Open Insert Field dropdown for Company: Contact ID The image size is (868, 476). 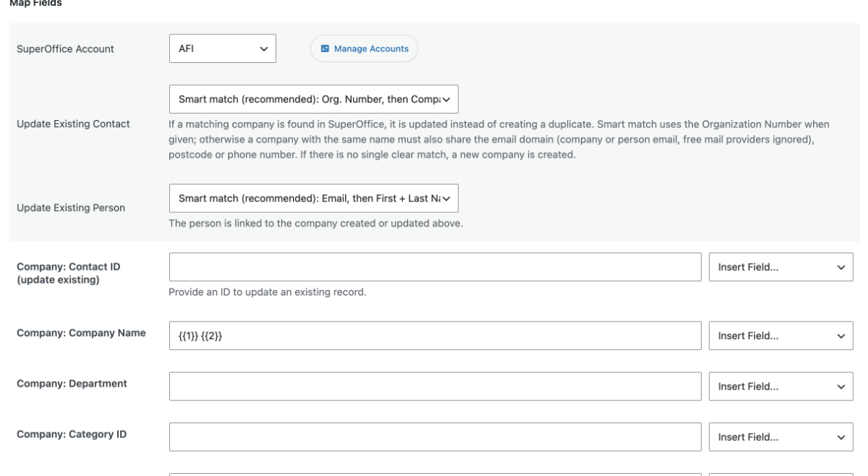pyautogui.click(x=781, y=267)
